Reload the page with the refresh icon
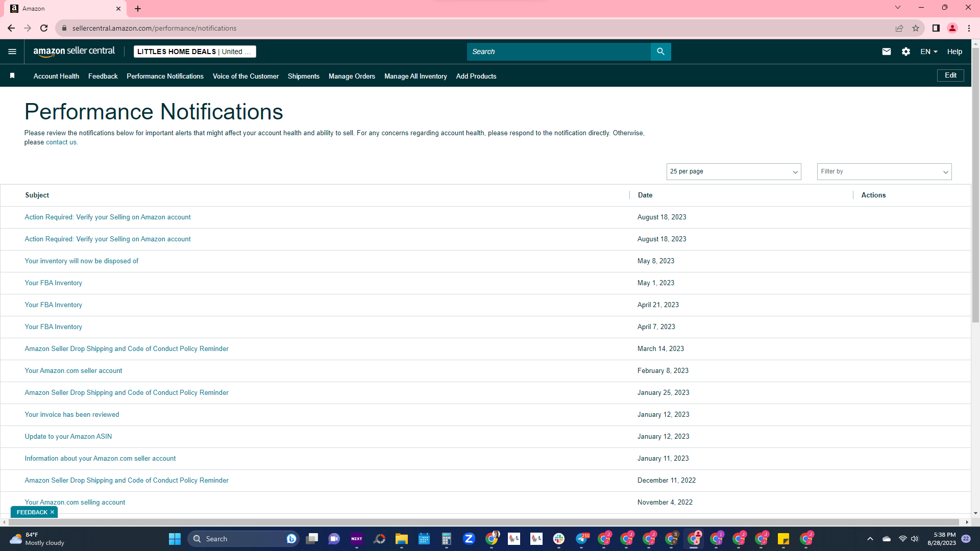Viewport: 980px width, 551px height. coord(44,28)
